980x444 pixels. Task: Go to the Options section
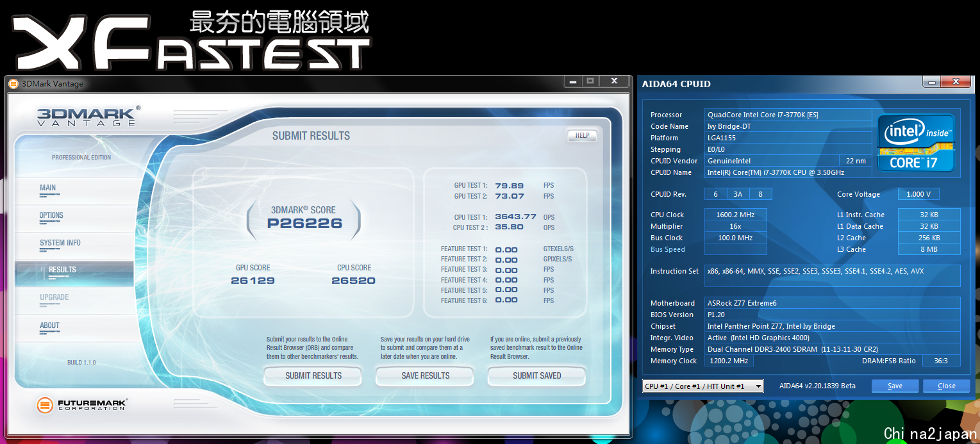tap(51, 215)
